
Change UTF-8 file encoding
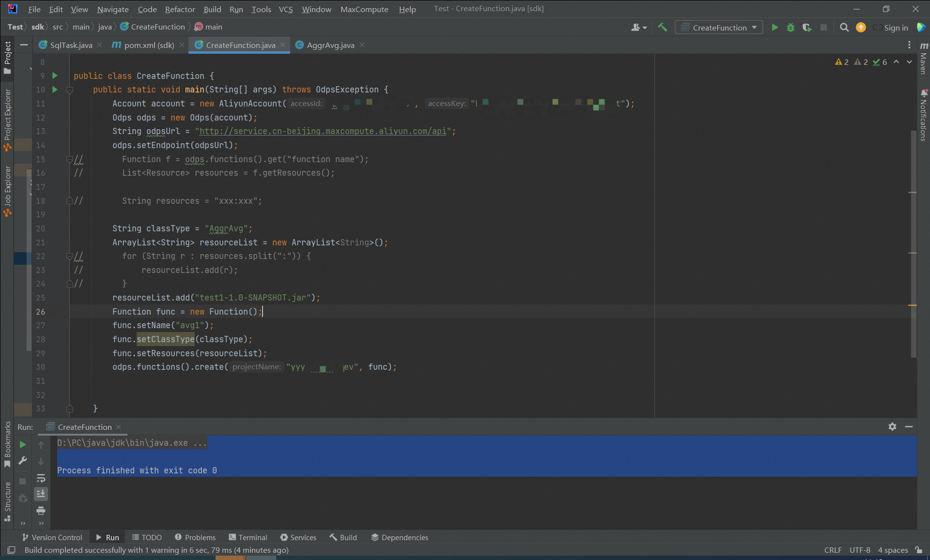pyautogui.click(x=860, y=550)
